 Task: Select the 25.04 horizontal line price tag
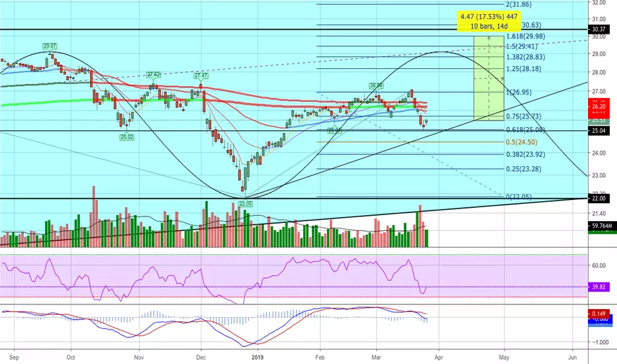tap(599, 131)
